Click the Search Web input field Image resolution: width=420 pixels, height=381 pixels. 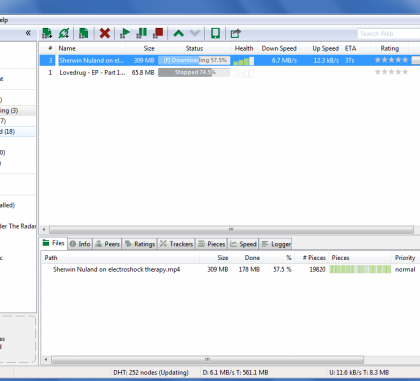pyautogui.click(x=389, y=34)
